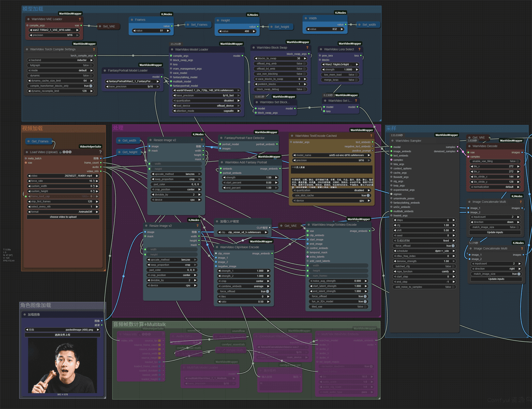Click help icon on WanVideo Lora Select node
The image size is (532, 409).
click(x=359, y=49)
